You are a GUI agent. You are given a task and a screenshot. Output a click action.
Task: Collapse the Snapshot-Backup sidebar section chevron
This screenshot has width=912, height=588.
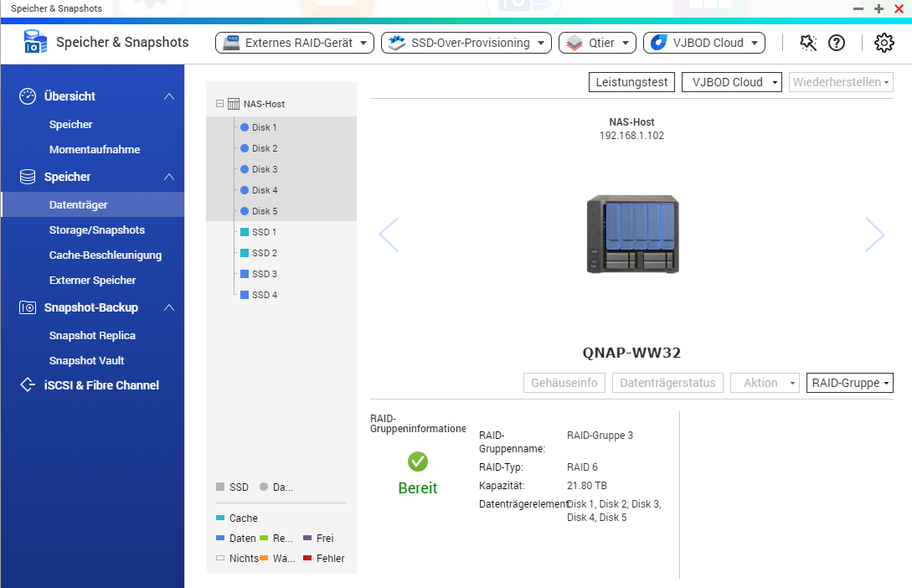169,307
